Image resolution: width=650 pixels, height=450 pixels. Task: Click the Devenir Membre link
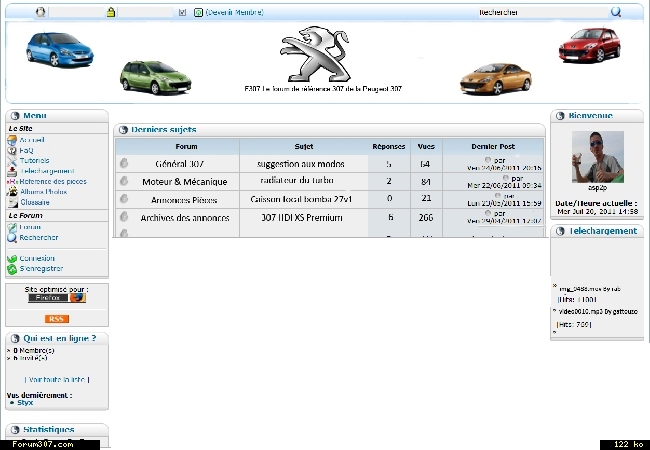tap(235, 12)
